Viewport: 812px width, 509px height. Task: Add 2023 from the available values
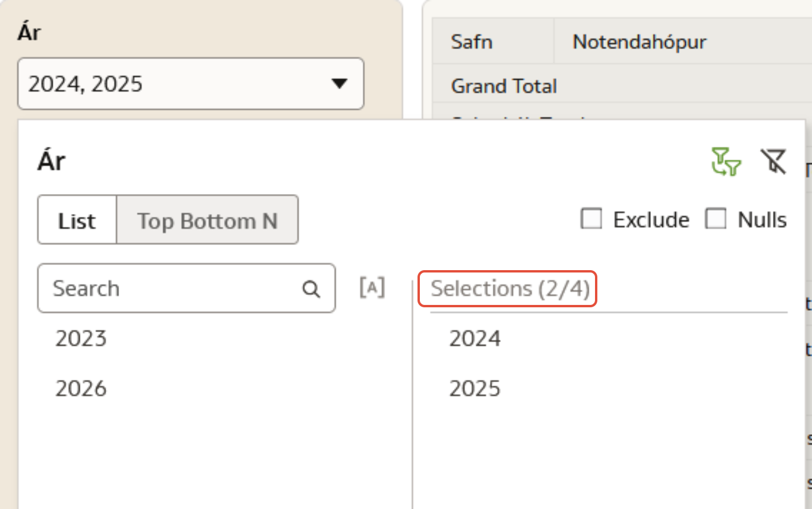click(81, 339)
